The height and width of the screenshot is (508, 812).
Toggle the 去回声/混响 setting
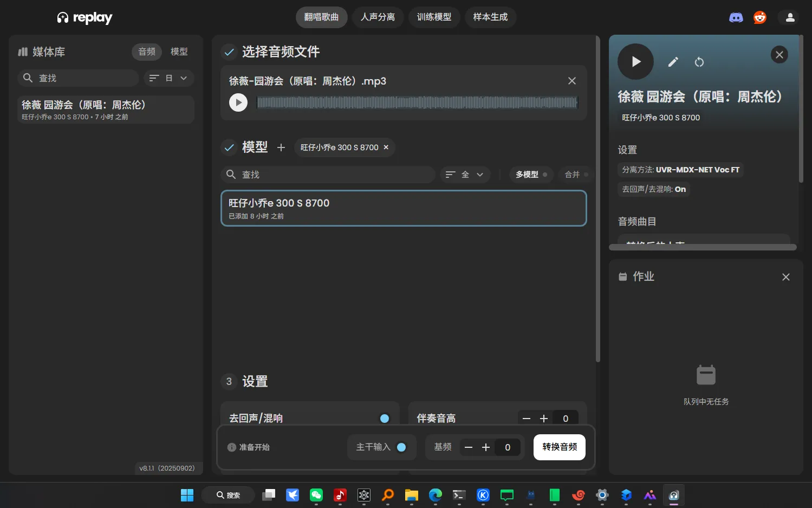(384, 418)
